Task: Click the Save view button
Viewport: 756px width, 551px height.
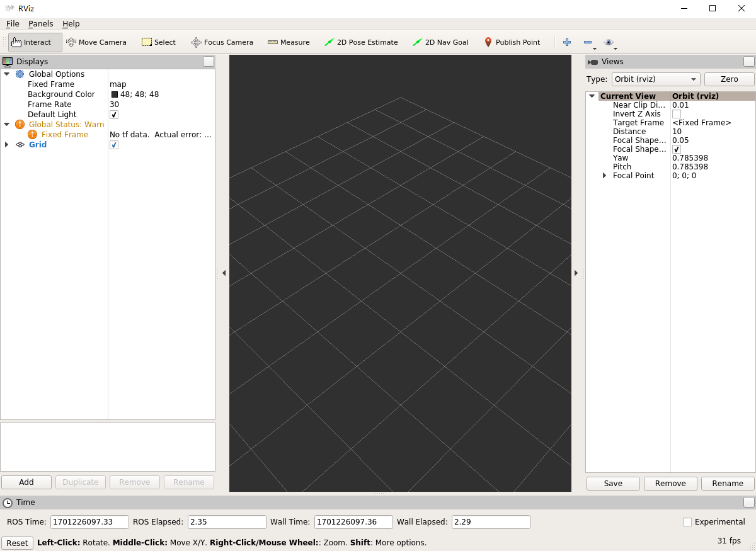Action: tap(613, 484)
